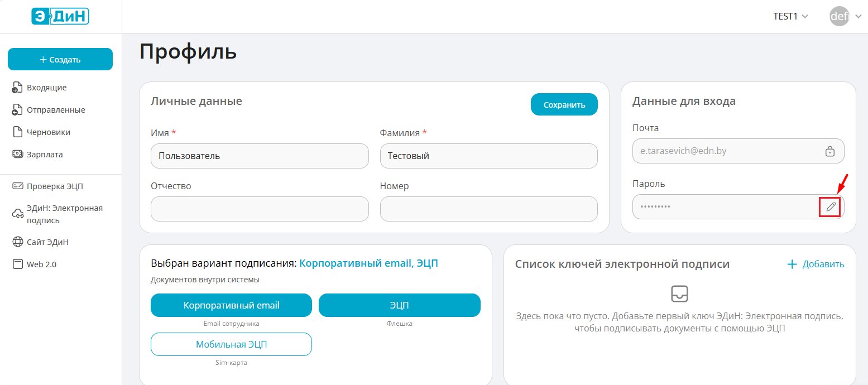Click the Входящие inbox icon
The image size is (868, 385).
17,88
